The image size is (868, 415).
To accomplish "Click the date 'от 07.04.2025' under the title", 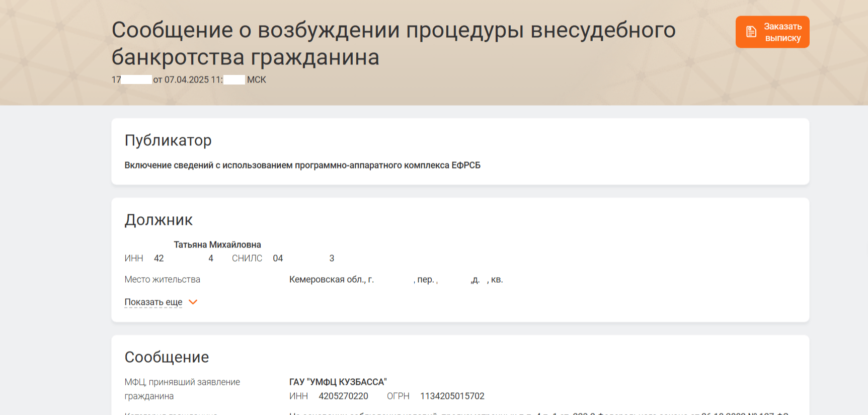I will click(x=181, y=79).
